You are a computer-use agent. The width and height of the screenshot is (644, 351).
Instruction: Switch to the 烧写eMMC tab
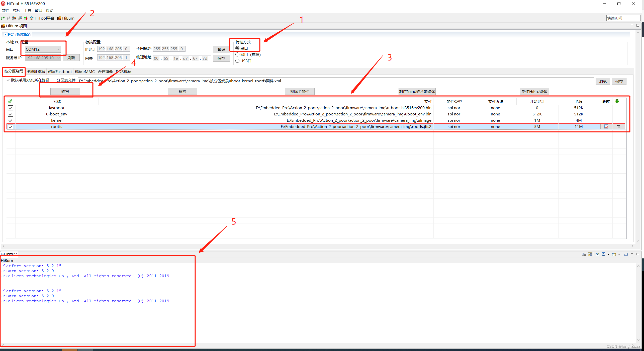pos(84,72)
